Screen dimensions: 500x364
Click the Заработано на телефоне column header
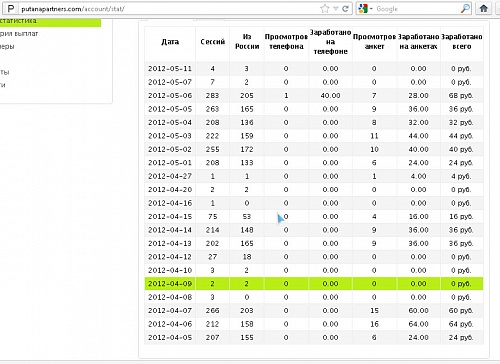(330, 42)
